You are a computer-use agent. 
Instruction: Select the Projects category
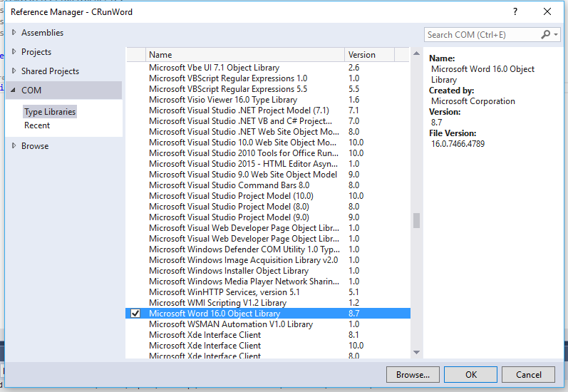point(36,52)
